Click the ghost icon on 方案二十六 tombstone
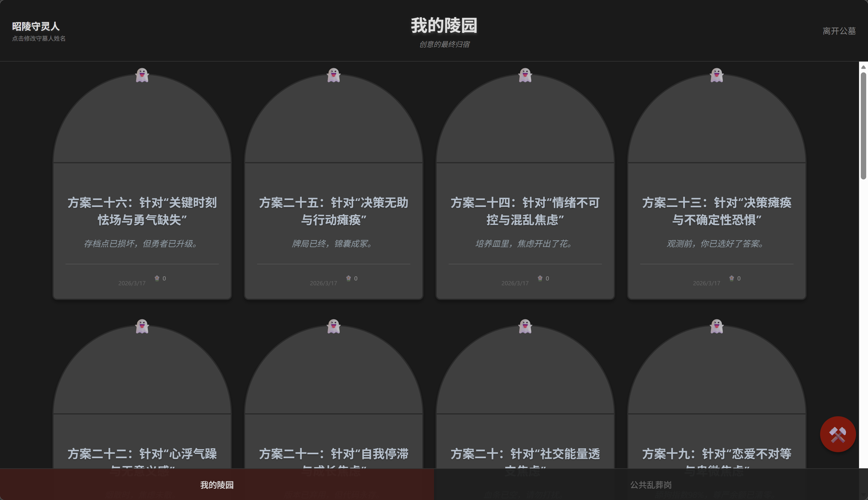 pos(142,75)
